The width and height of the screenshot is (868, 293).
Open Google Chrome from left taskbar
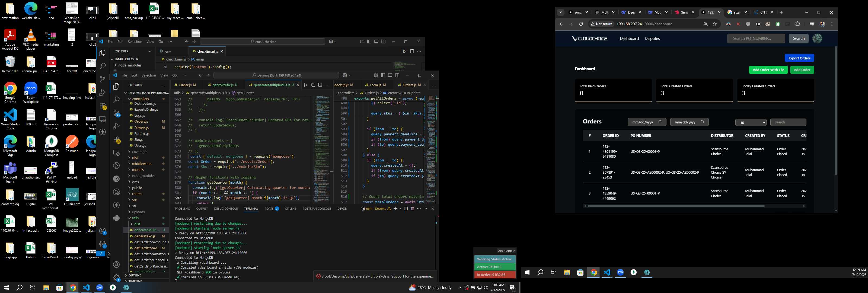[x=73, y=288]
